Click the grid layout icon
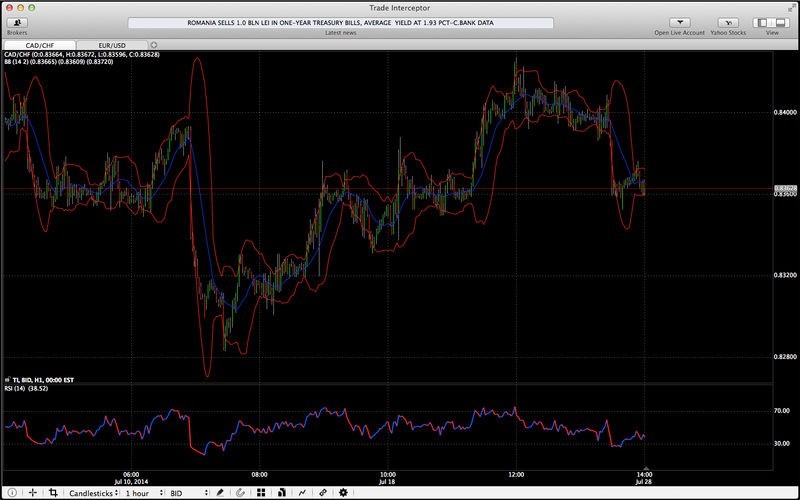Image resolution: width=800 pixels, height=500 pixels. click(261, 493)
